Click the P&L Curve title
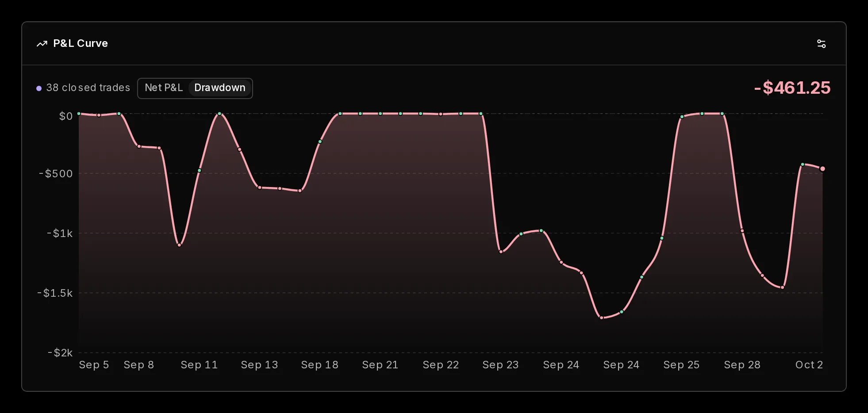Image resolution: width=868 pixels, height=413 pixels. point(81,43)
